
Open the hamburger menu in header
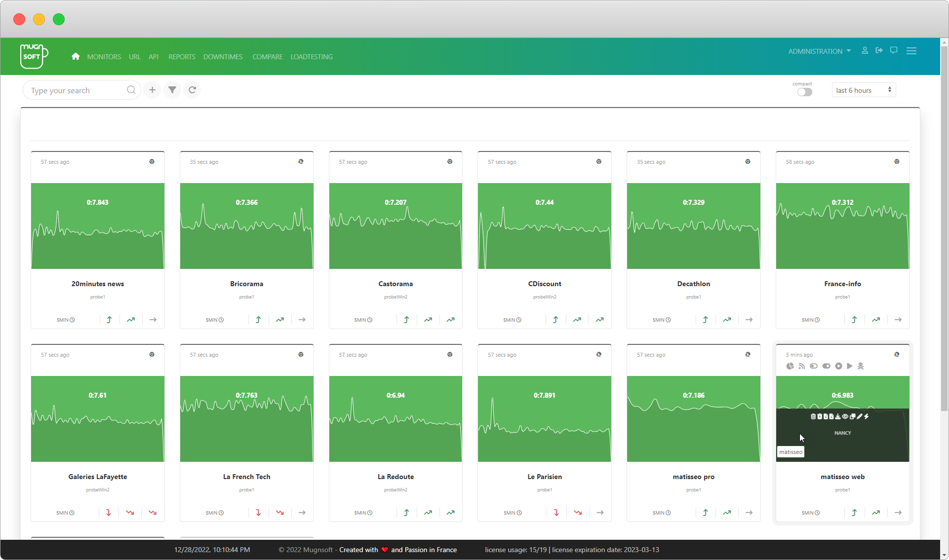point(911,51)
